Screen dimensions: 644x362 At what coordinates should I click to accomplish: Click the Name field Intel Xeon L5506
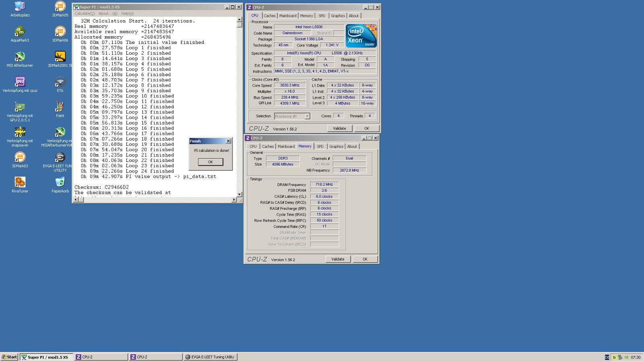pyautogui.click(x=309, y=27)
